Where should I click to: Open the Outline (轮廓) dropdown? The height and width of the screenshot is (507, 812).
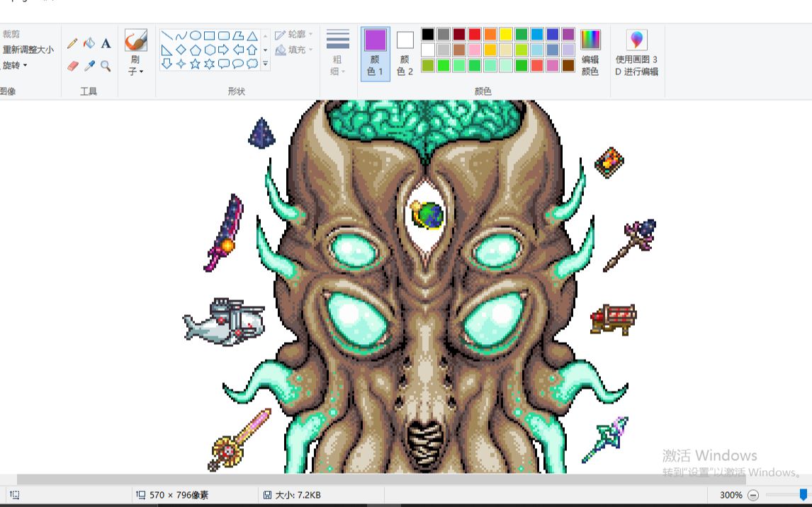coord(294,34)
